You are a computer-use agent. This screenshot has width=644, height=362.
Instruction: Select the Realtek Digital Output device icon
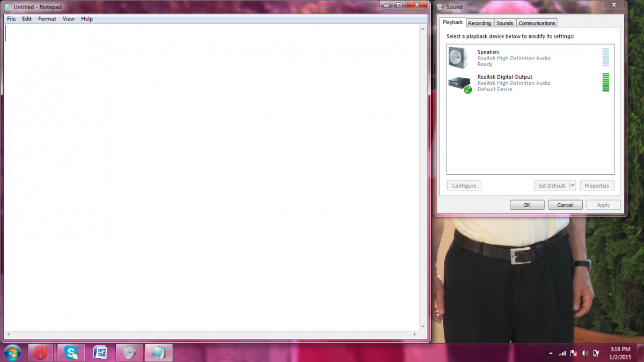tap(460, 84)
